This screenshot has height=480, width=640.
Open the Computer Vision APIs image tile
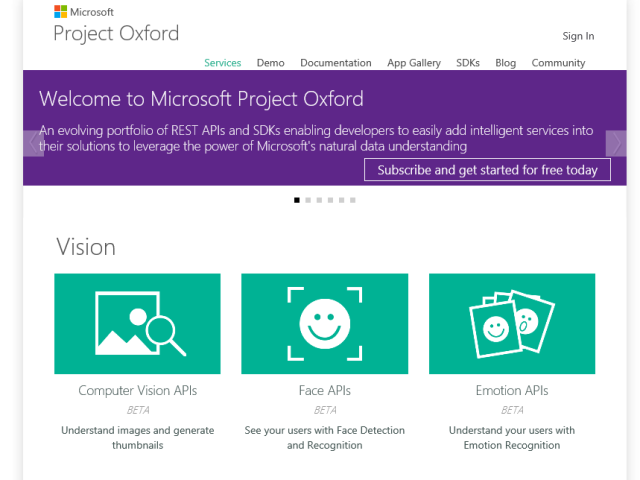pos(137,323)
